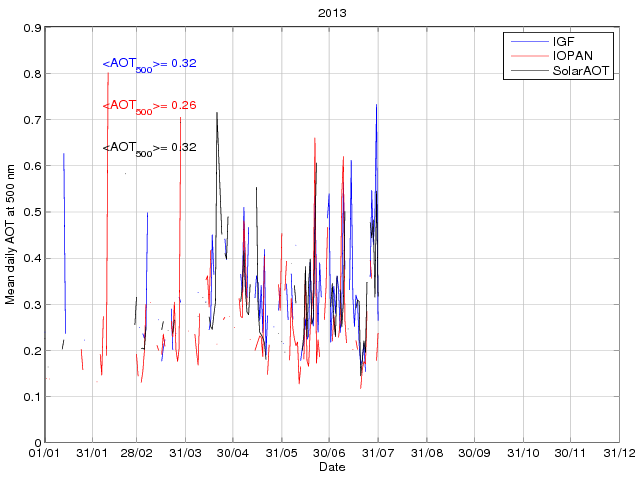The height and width of the screenshot is (480, 640).
Task: Click the 28/02 date tick label
Action: pyautogui.click(x=137, y=454)
